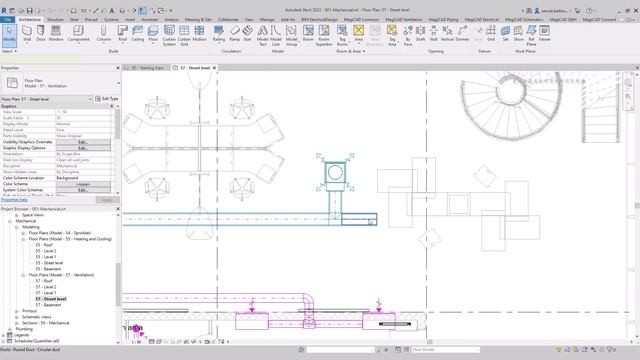Click the Set work plane tool
This screenshot has width=640, height=360.
pos(505,33)
